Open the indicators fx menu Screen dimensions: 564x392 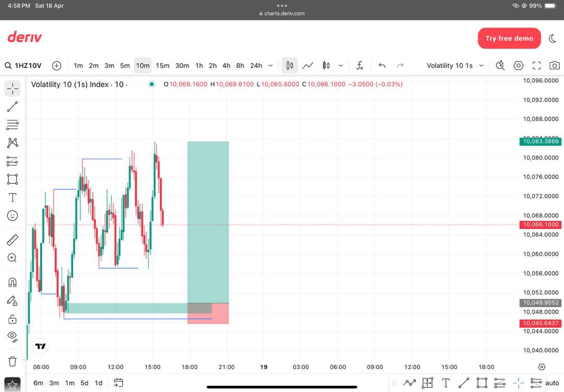coord(360,65)
